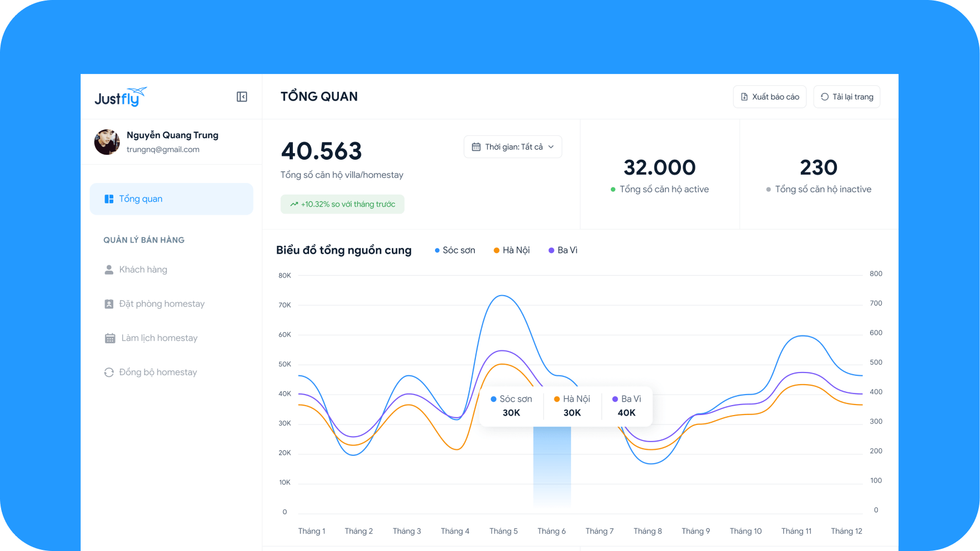Click the Tháng 3 axis label
Image resolution: width=980 pixels, height=551 pixels.
(407, 531)
